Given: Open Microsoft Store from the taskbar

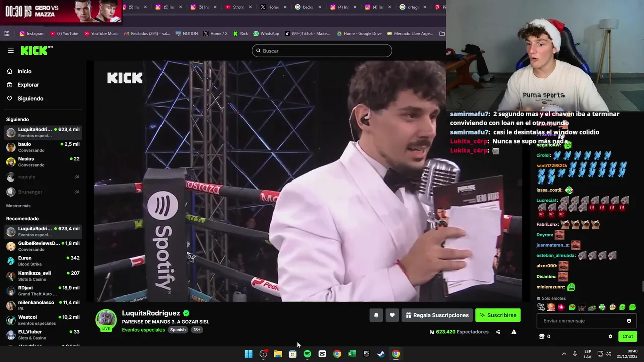Looking at the screenshot, I should [292, 354].
